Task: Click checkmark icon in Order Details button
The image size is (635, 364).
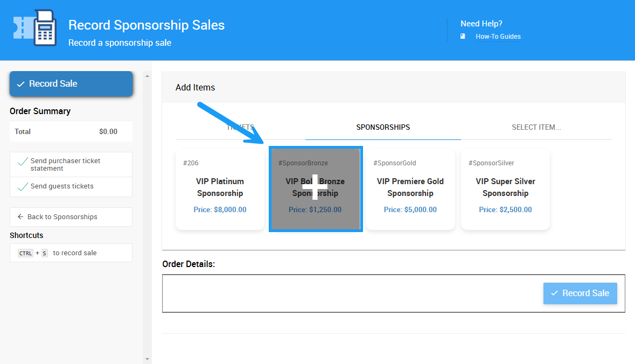Action: point(554,293)
